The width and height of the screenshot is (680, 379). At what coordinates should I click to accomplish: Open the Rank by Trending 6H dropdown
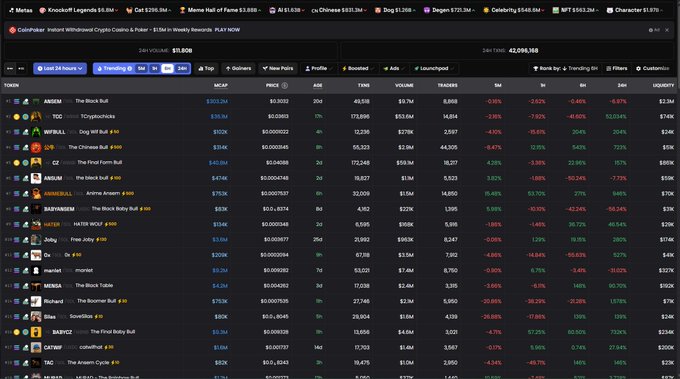coord(565,69)
